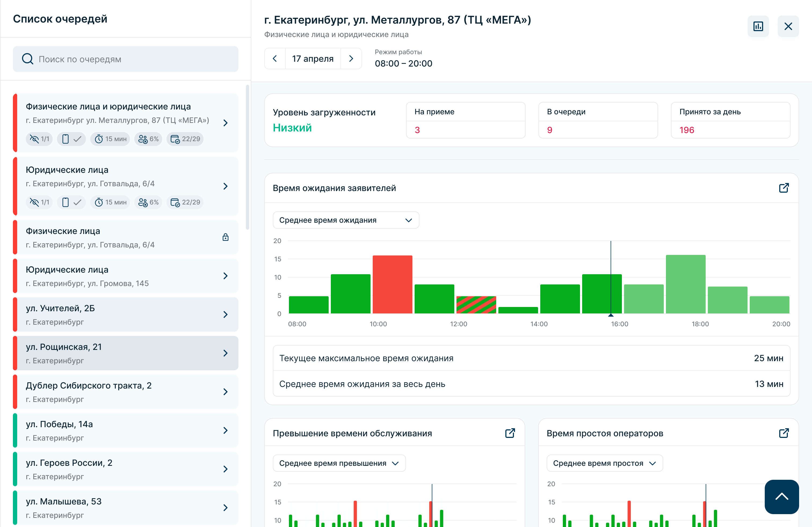Open operator idle time chart externally
This screenshot has width=812, height=527.
[784, 433]
